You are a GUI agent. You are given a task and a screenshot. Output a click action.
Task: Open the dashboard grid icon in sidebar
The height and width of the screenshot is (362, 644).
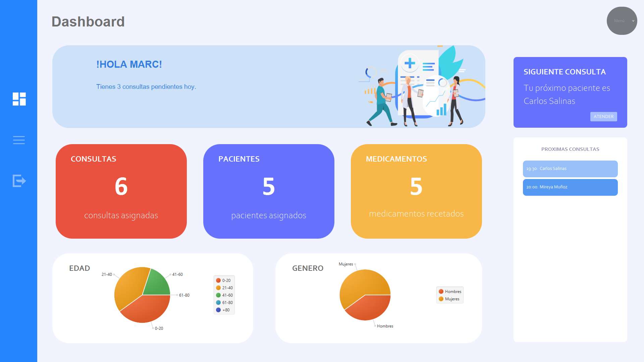(19, 99)
